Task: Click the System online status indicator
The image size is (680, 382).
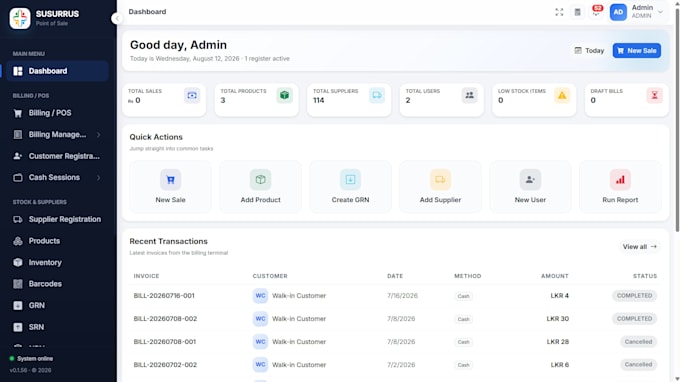Action: [x=31, y=359]
